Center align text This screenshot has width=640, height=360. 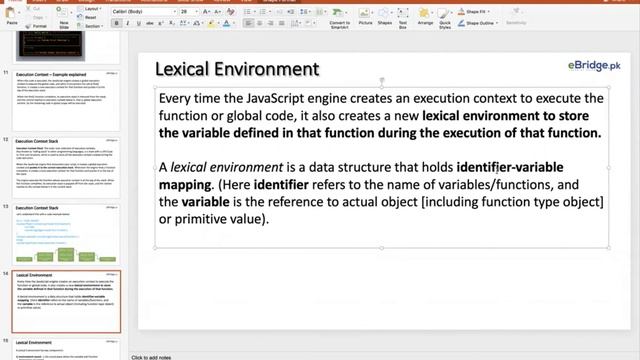(x=260, y=24)
